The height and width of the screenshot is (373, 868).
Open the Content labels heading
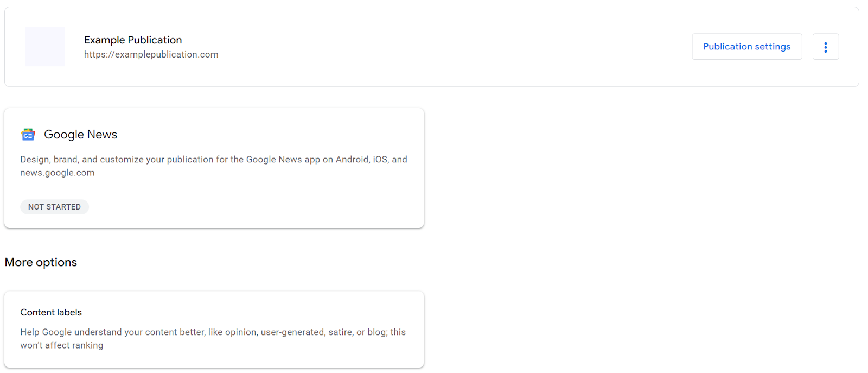pos(51,312)
